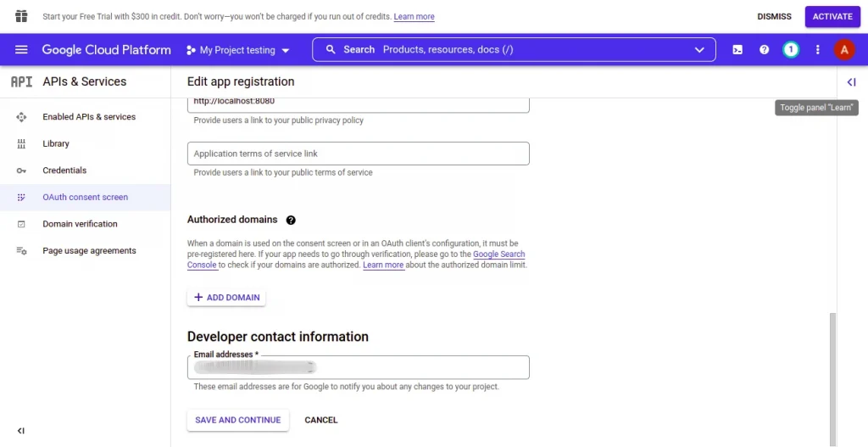Open Learn more link in trial banner
Viewport: 868px width, 447px height.
[414, 17]
